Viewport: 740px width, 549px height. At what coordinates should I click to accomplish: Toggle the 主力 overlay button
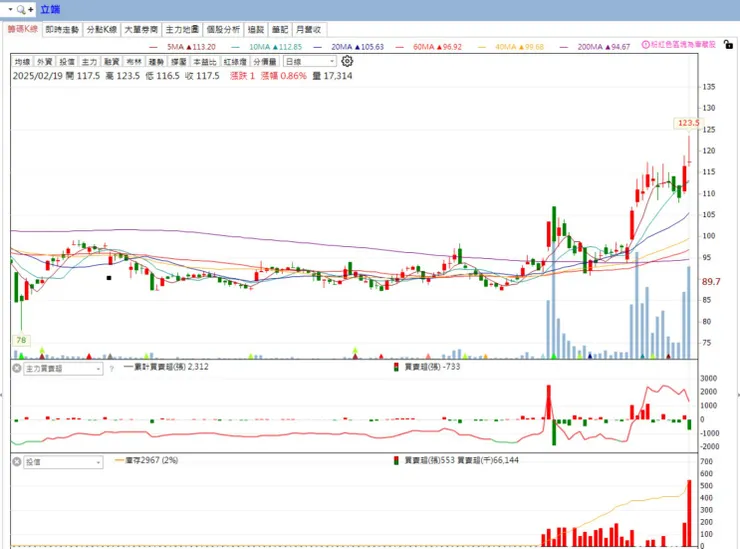(89, 62)
